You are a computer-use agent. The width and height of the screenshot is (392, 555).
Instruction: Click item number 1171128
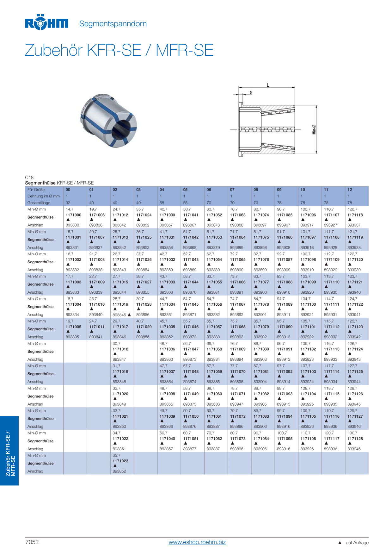click(x=355, y=439)
